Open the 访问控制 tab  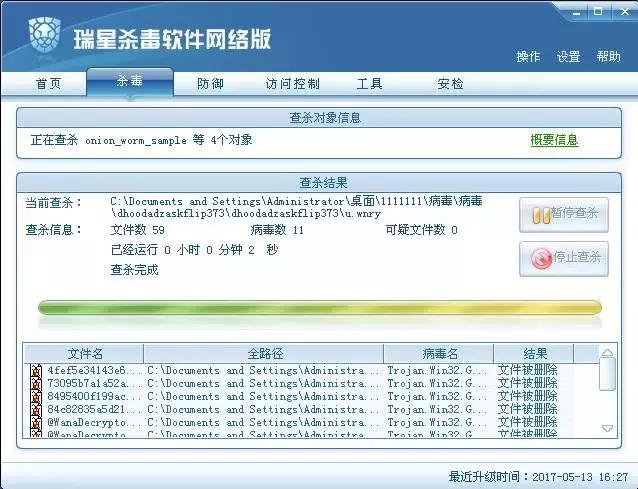[x=293, y=84]
